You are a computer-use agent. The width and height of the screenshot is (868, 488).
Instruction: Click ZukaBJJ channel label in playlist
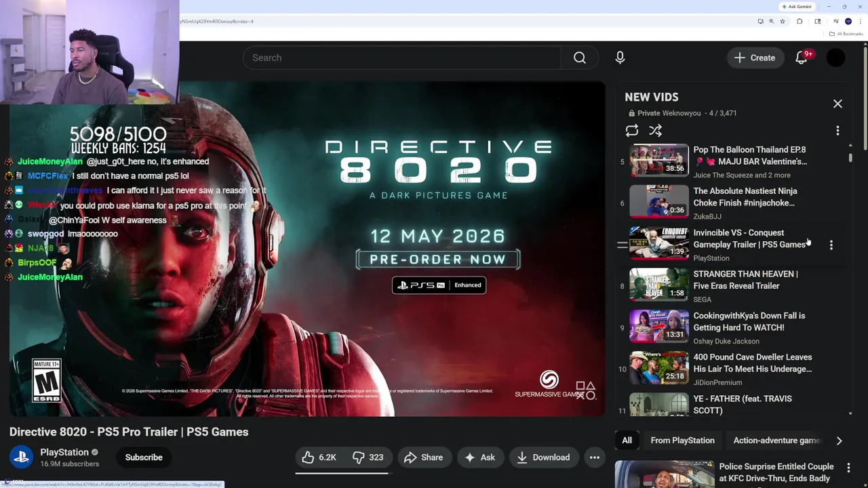click(707, 216)
